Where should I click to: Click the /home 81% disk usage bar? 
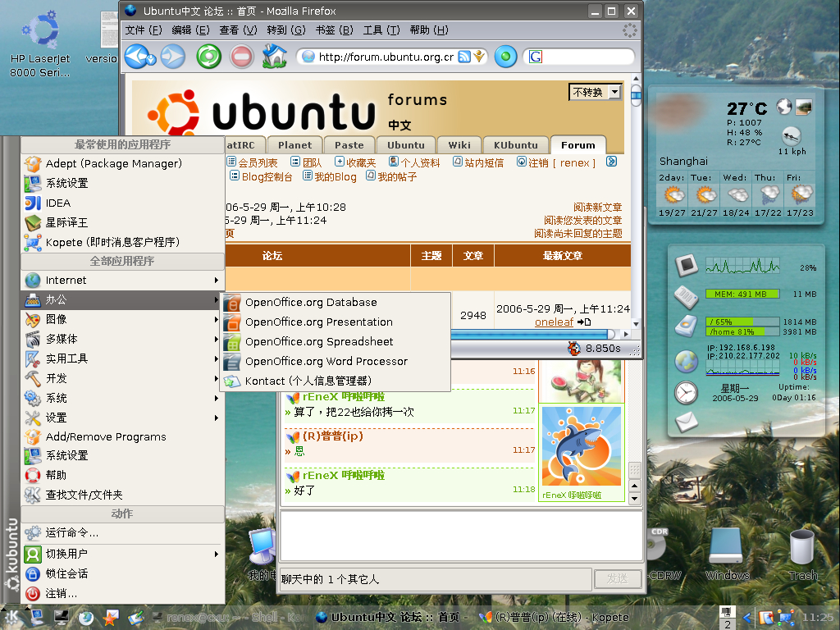(742, 331)
